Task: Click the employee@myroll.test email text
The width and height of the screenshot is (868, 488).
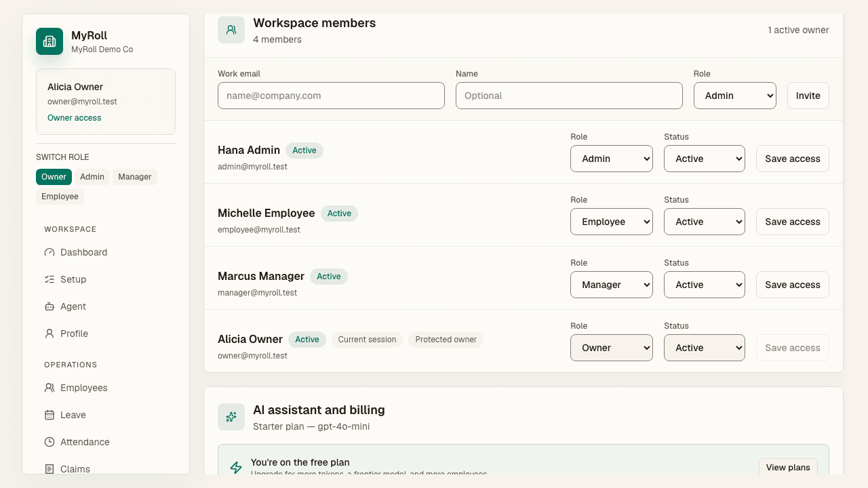Action: tap(259, 230)
